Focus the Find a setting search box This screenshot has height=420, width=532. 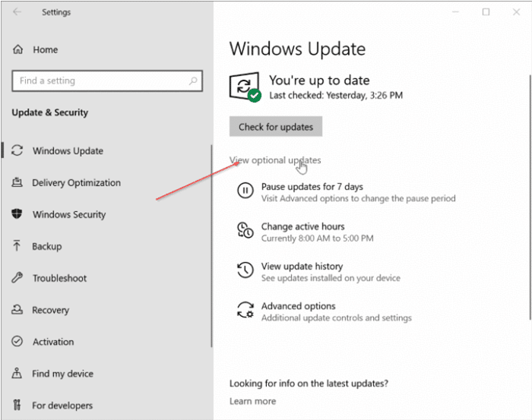(x=107, y=81)
